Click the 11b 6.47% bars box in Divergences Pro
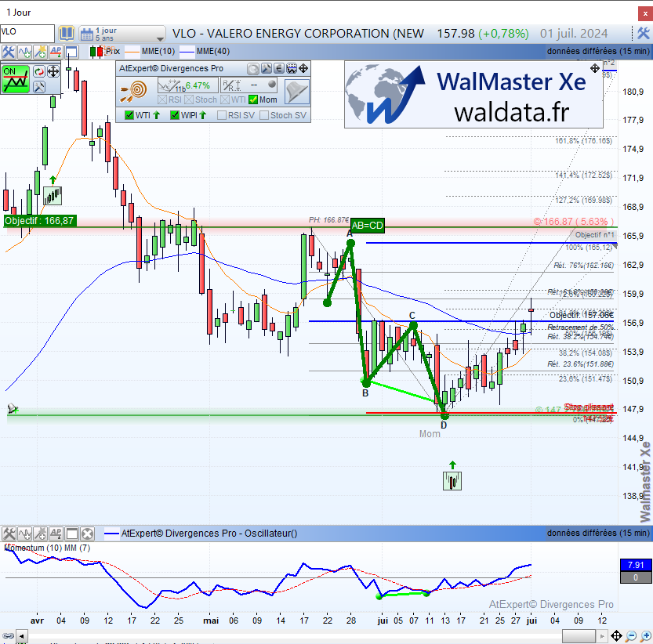 188,86
